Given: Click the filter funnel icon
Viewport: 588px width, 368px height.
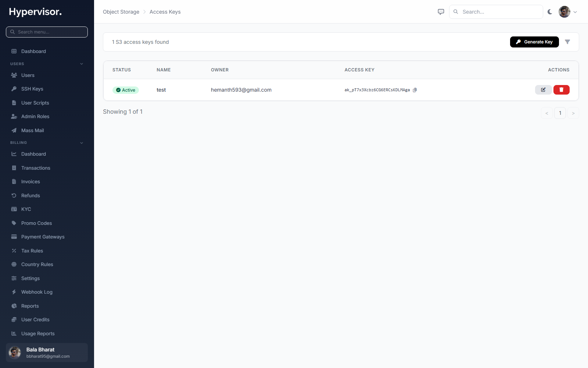Looking at the screenshot, I should [x=567, y=42].
